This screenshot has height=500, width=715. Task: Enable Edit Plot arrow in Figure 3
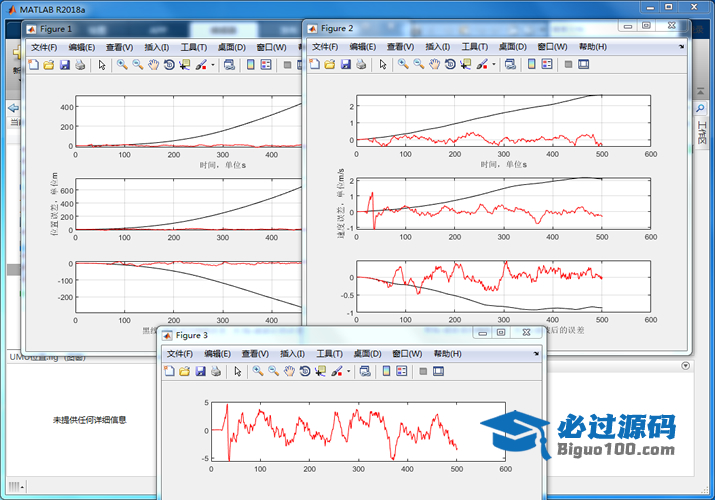coord(238,371)
